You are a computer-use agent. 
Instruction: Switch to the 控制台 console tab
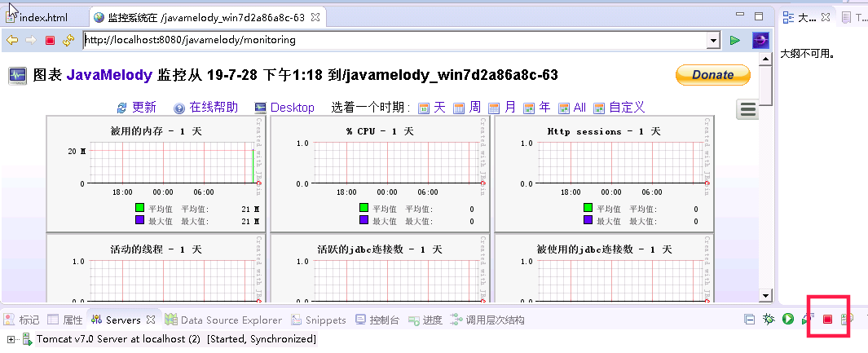(377, 320)
